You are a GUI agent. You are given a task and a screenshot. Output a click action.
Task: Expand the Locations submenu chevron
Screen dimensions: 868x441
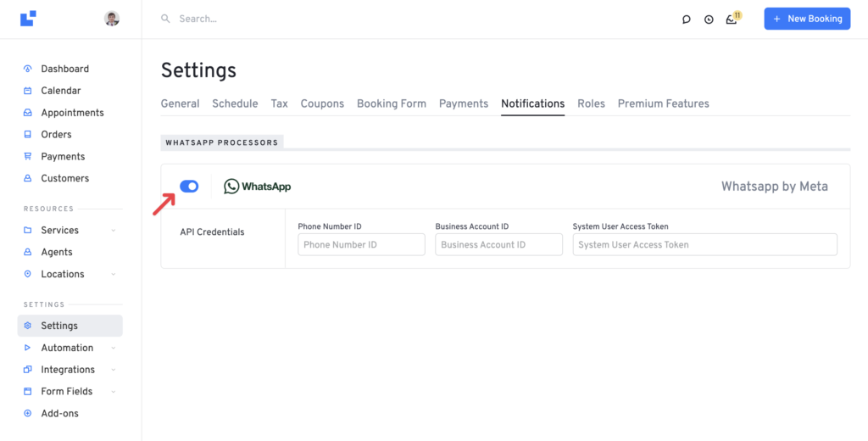click(x=114, y=275)
